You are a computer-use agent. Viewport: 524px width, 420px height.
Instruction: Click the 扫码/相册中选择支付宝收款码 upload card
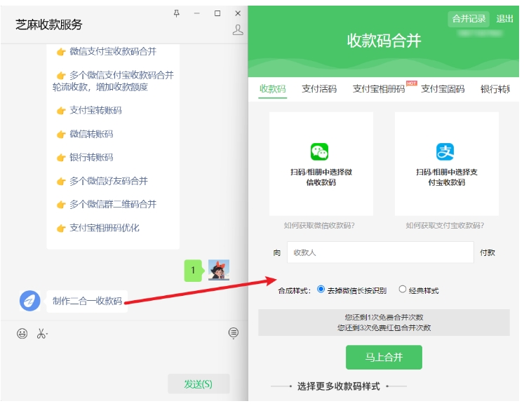point(446,164)
